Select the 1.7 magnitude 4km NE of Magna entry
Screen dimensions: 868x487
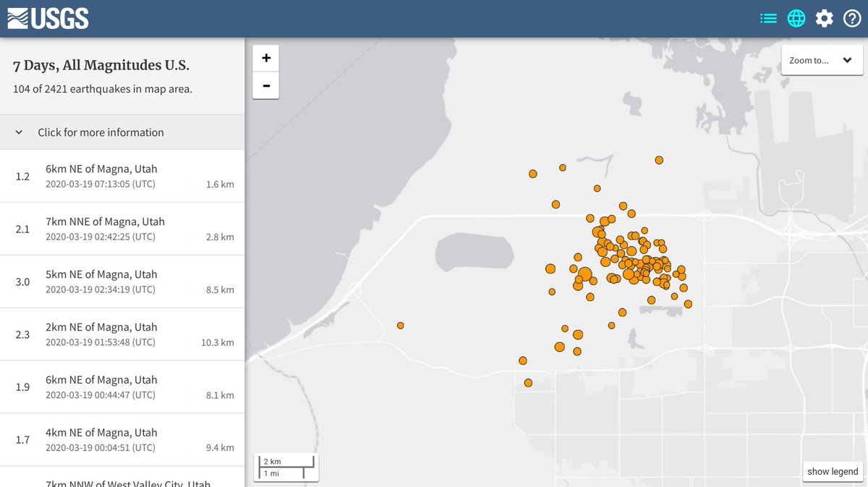[122, 440]
